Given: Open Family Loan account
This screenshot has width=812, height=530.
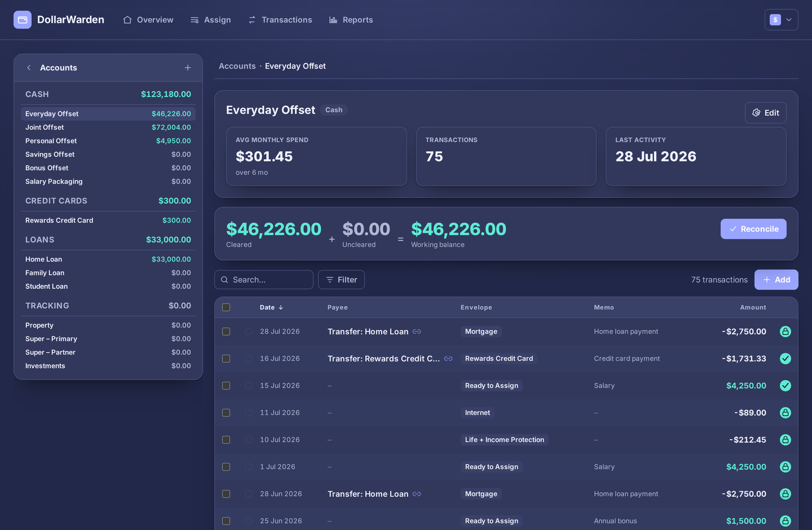Looking at the screenshot, I should pos(108,273).
